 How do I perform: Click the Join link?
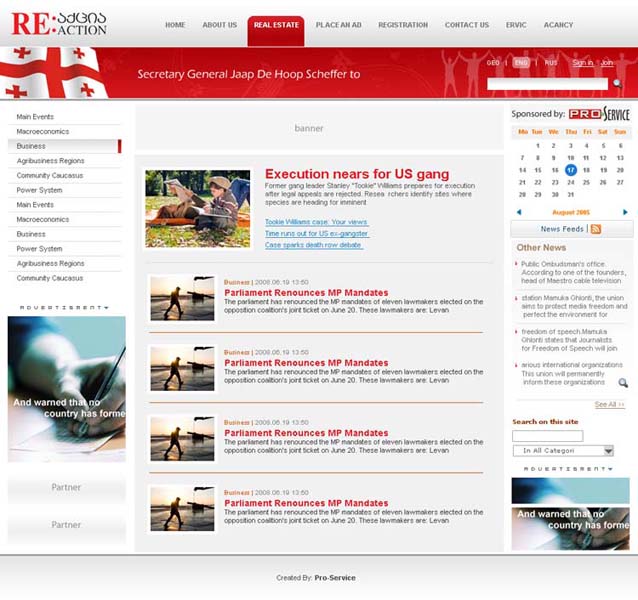(606, 63)
